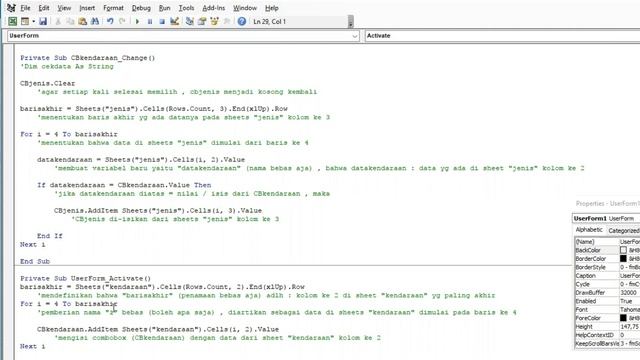Click the black BorderColor swatch
The height and width of the screenshot is (360, 640).
point(623,258)
